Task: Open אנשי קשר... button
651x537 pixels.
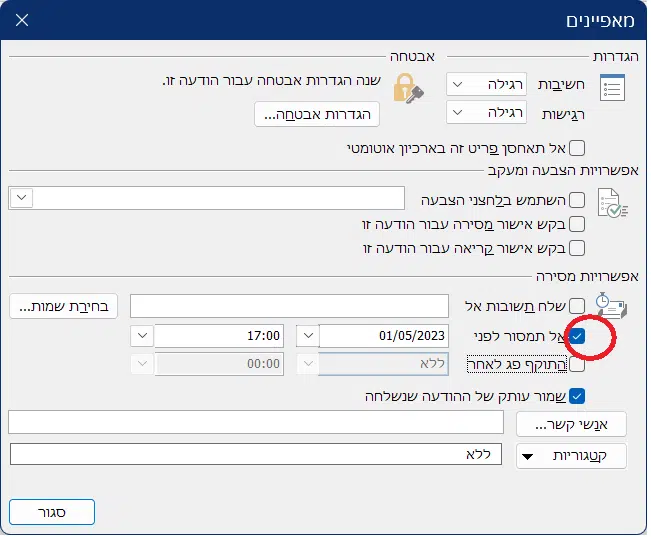Action: 571,424
